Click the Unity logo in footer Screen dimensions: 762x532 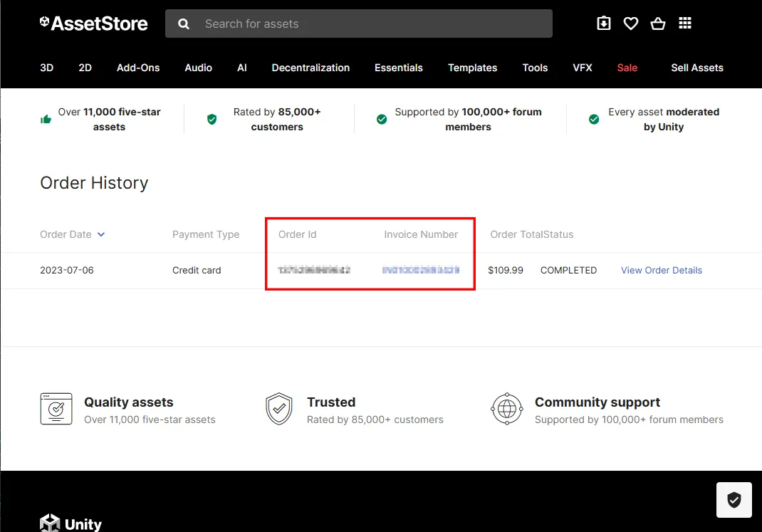(x=71, y=523)
